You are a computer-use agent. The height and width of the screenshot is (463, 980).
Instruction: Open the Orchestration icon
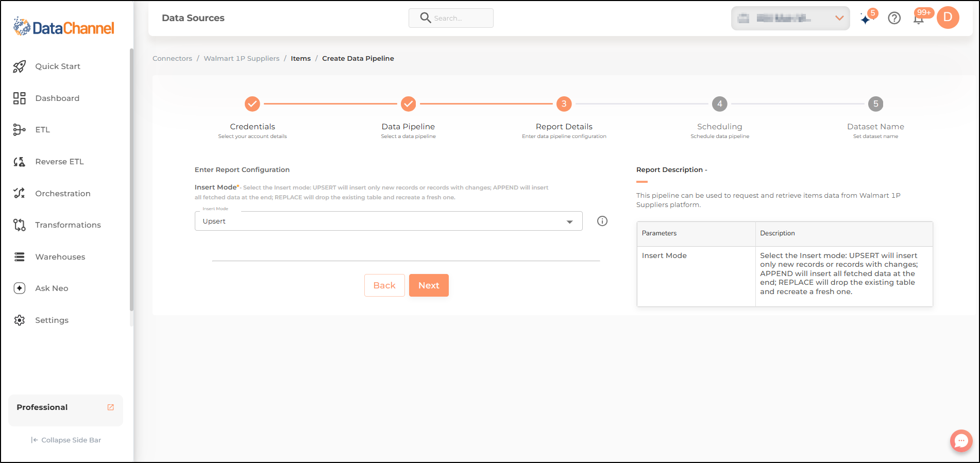click(x=20, y=194)
